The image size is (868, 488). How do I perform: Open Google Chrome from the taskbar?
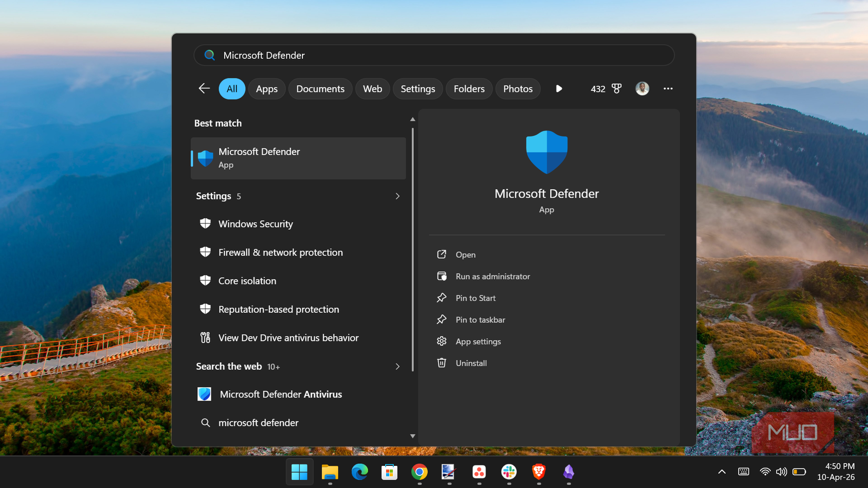point(419,472)
